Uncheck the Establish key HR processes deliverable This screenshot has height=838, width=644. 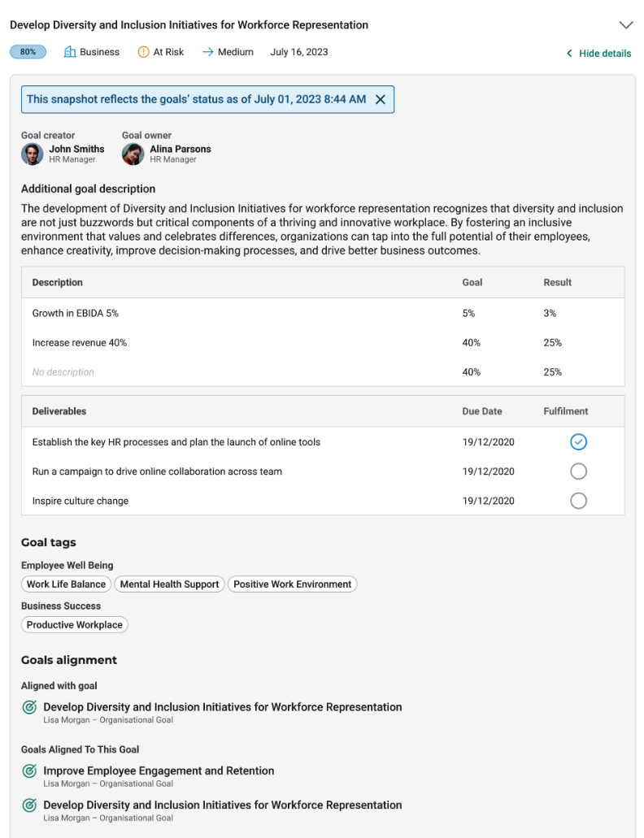[578, 442]
